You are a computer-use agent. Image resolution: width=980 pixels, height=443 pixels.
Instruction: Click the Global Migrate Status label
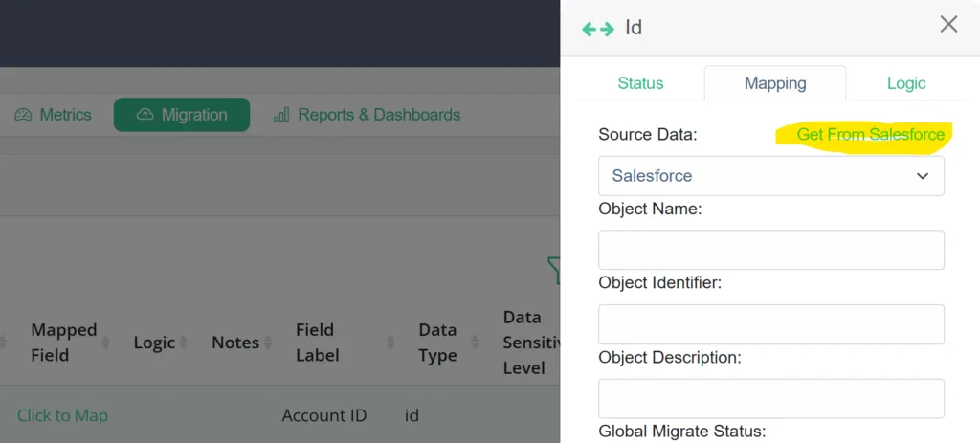681,432
